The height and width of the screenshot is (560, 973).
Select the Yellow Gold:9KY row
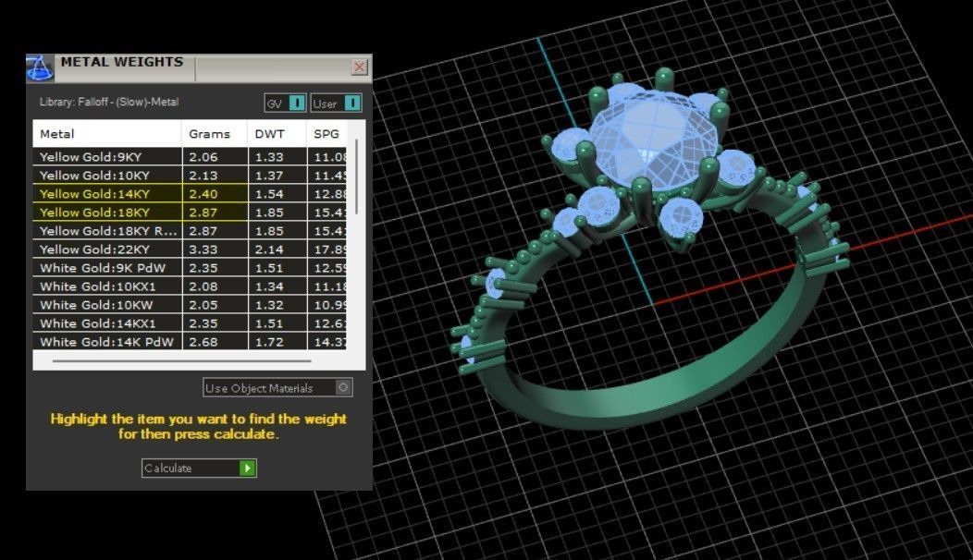(x=190, y=157)
